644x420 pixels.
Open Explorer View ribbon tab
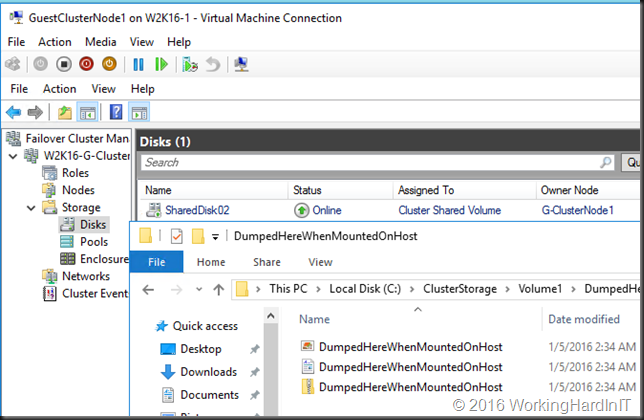click(320, 262)
